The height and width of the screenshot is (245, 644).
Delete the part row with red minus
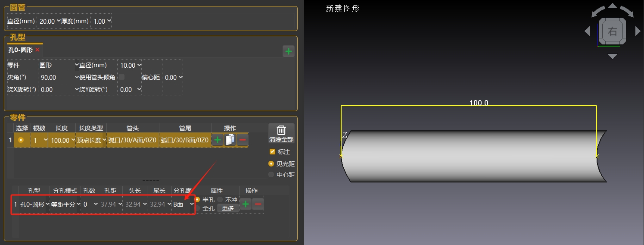click(x=243, y=140)
